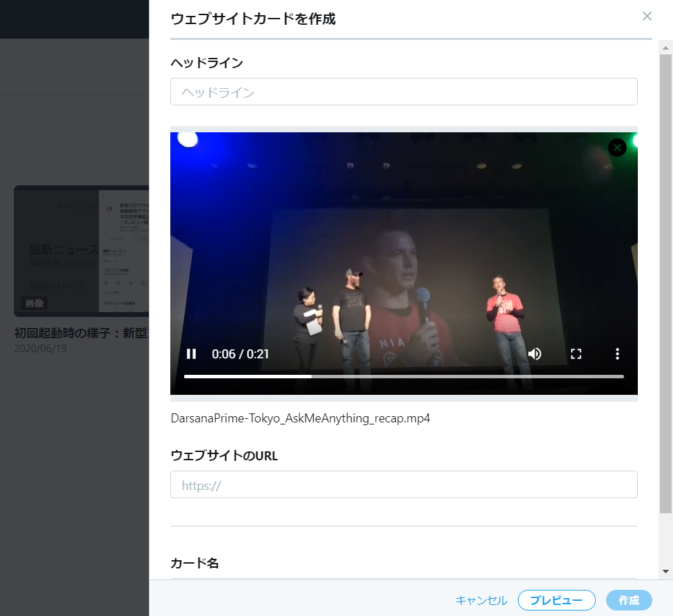Click the DarsanaPrime-Tokyo_AskMeAnything_recap.mp4 filename
This screenshot has height=616, width=673.
301,418
